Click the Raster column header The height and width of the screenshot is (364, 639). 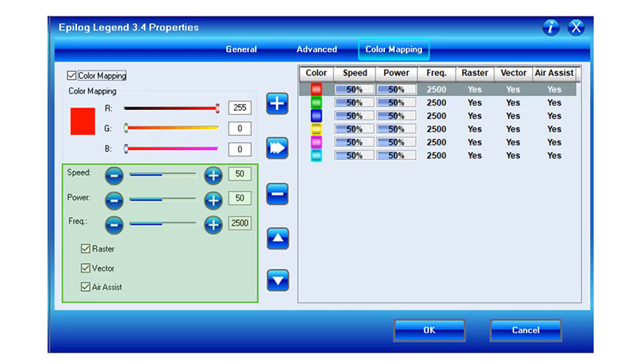[x=475, y=73]
